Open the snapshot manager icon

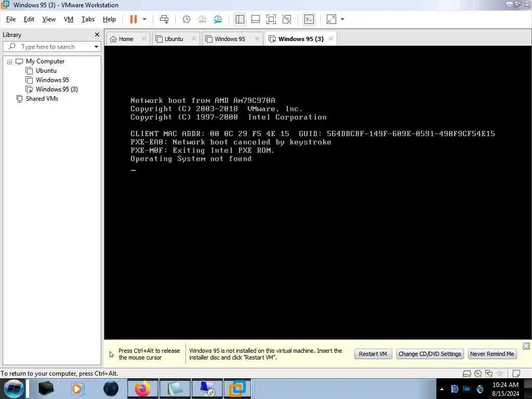tap(218, 19)
